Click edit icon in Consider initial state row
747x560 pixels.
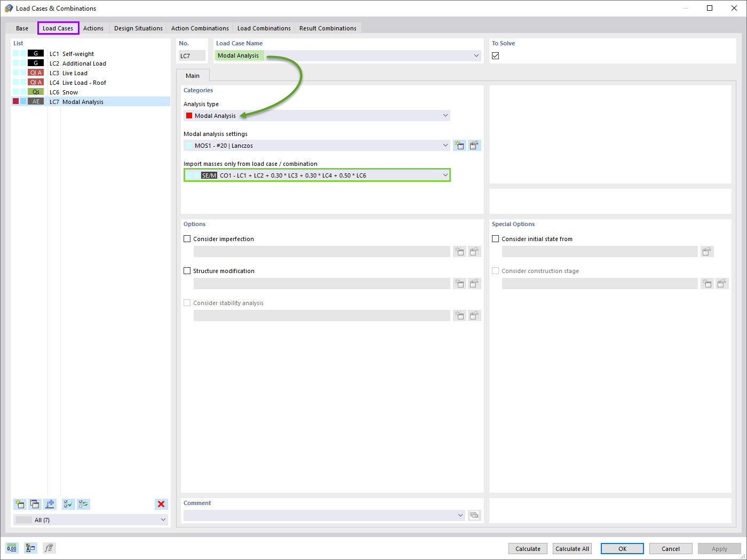[x=707, y=251]
